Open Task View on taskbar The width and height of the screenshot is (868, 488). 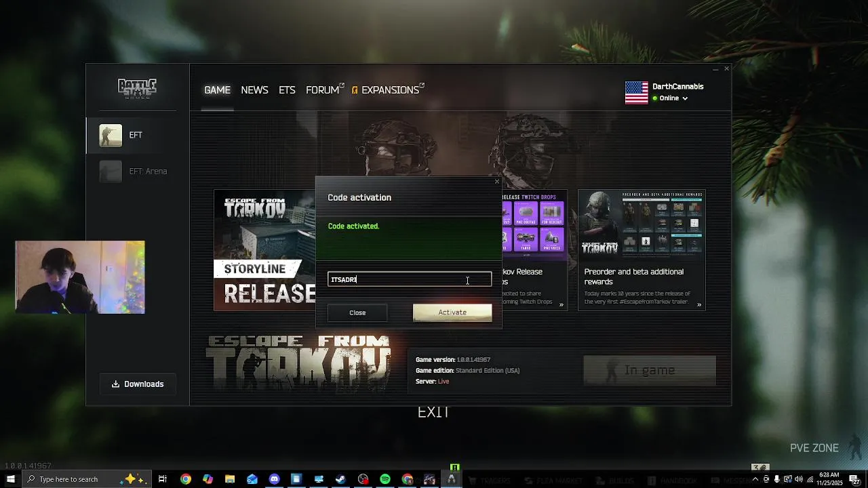point(163,479)
